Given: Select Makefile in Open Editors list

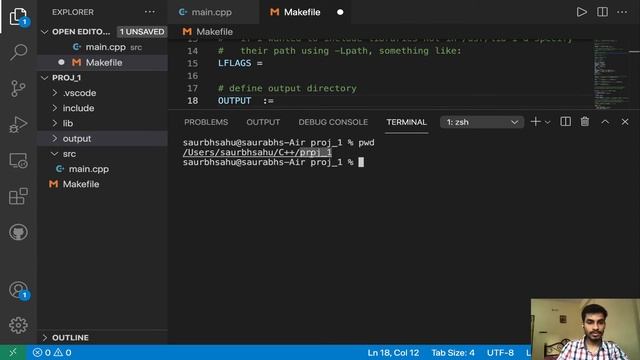Looking at the screenshot, I should coord(102,62).
